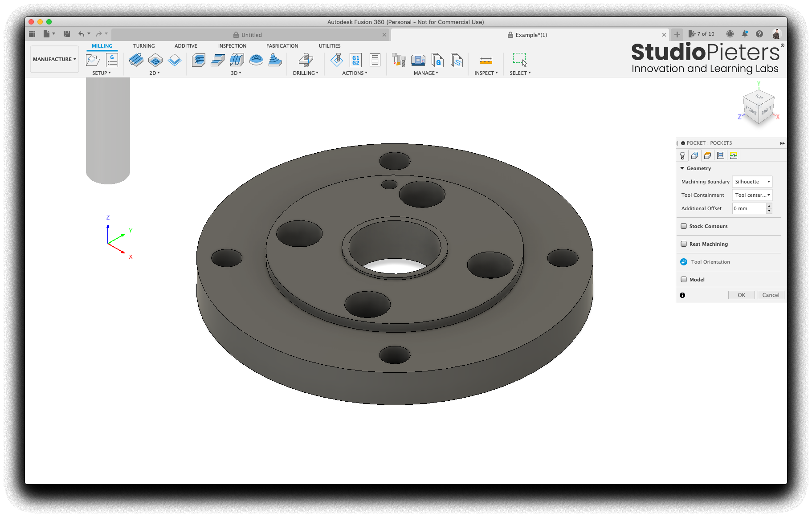812x517 pixels.
Task: Toggle the Tool Orientation option
Action: [684, 262]
